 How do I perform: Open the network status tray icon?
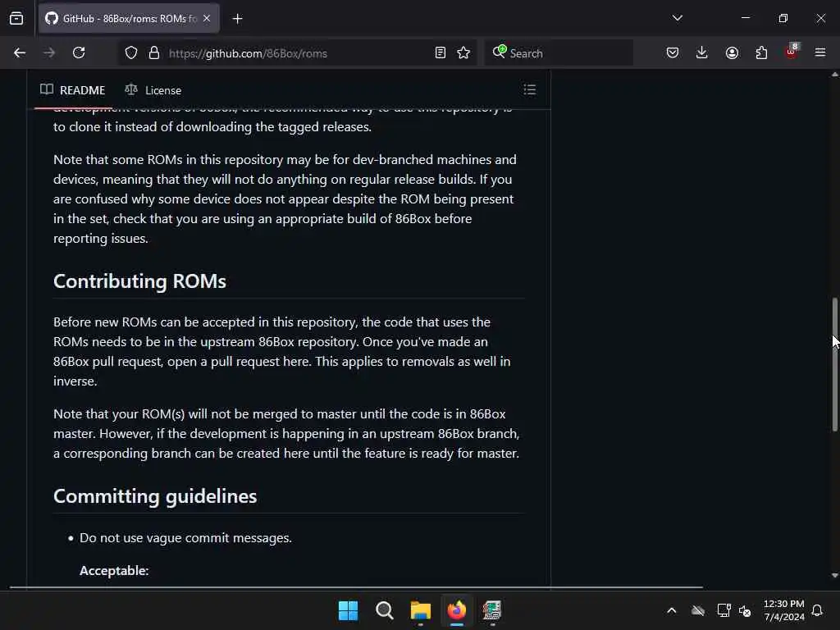tap(724, 610)
